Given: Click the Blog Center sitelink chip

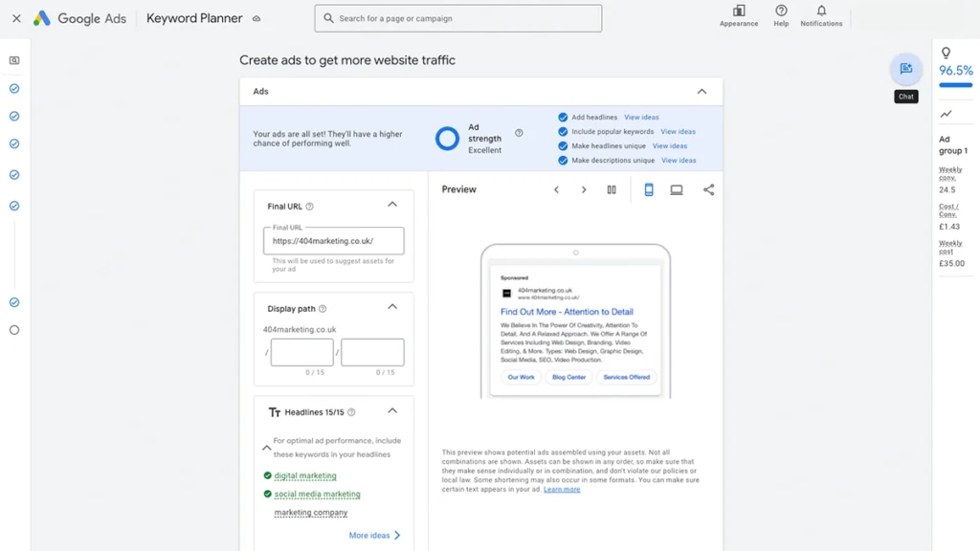Looking at the screenshot, I should tap(568, 377).
